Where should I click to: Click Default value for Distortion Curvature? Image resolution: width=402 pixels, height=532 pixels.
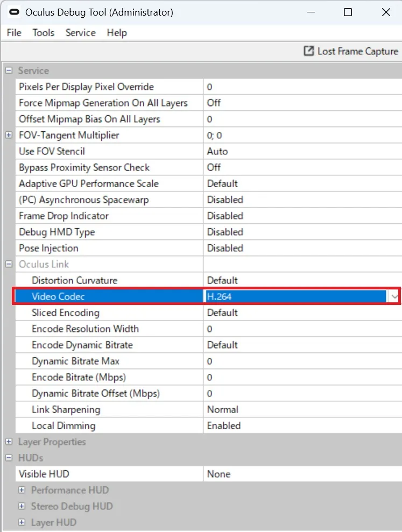pos(222,280)
